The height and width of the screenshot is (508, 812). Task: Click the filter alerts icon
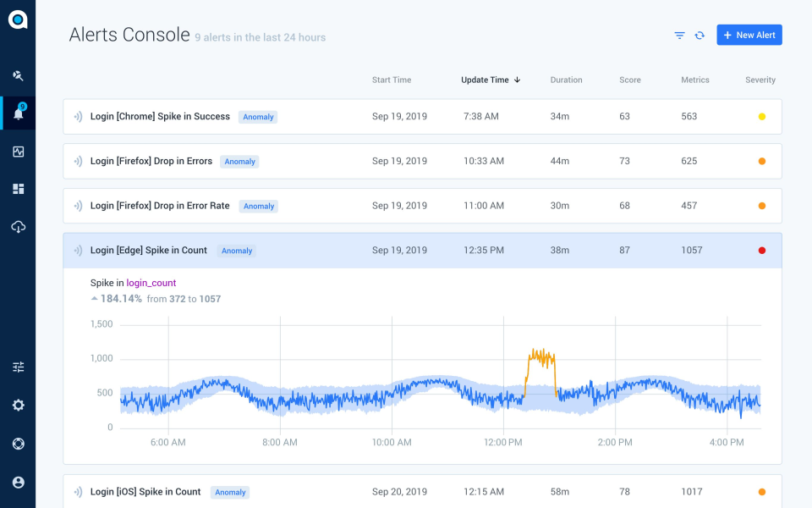pyautogui.click(x=679, y=36)
